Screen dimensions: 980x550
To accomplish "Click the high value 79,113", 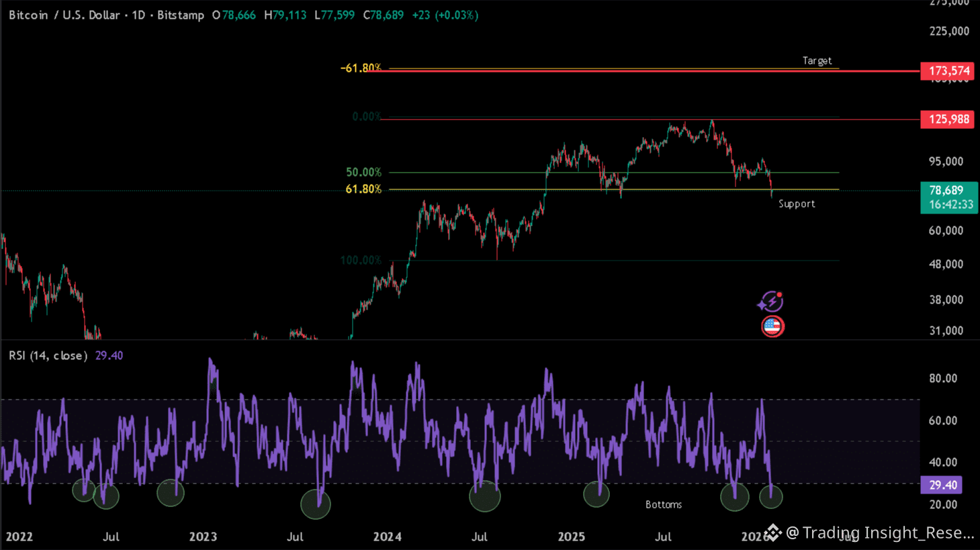I will [x=289, y=15].
